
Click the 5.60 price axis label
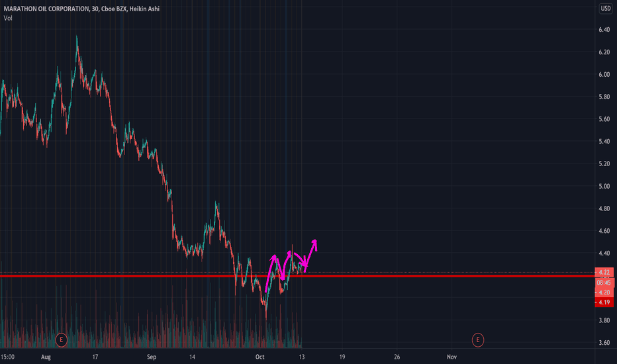pos(604,119)
